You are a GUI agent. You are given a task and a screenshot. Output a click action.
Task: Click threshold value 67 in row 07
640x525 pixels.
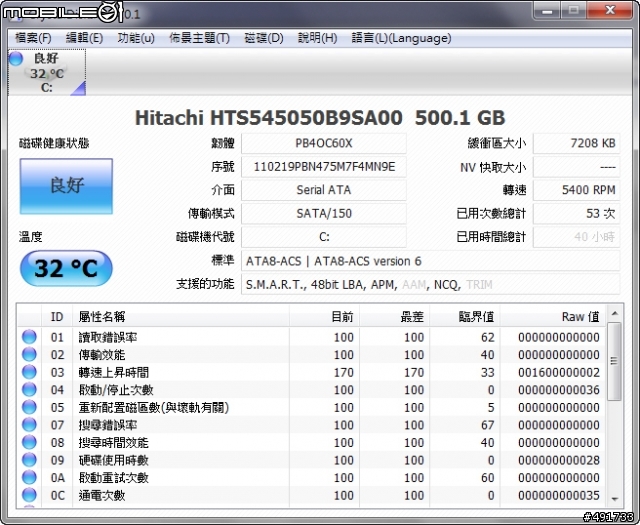(487, 425)
